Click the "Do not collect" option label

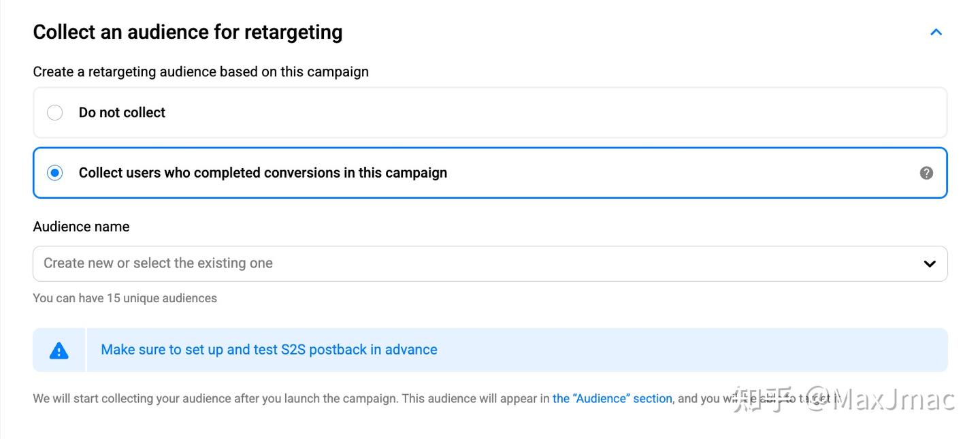click(x=122, y=113)
